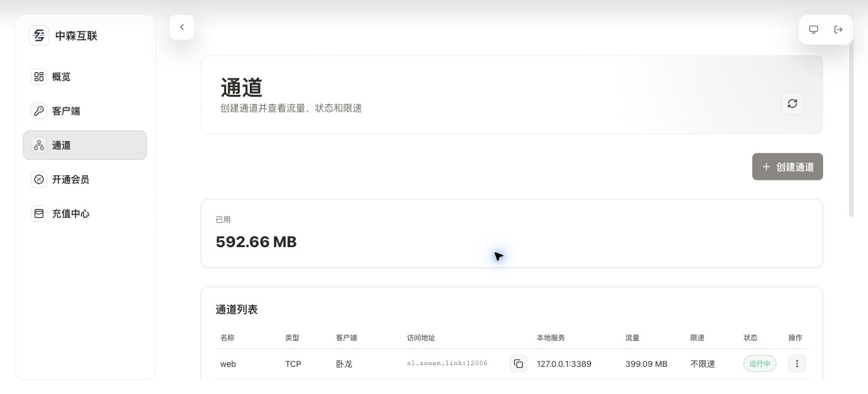Click the 卧龙 client cell
868x394 pixels.
344,364
